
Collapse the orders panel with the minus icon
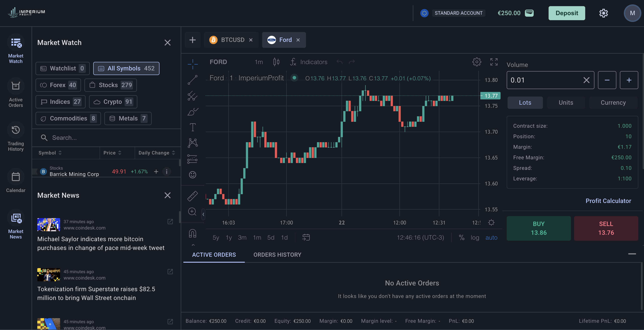(632, 254)
